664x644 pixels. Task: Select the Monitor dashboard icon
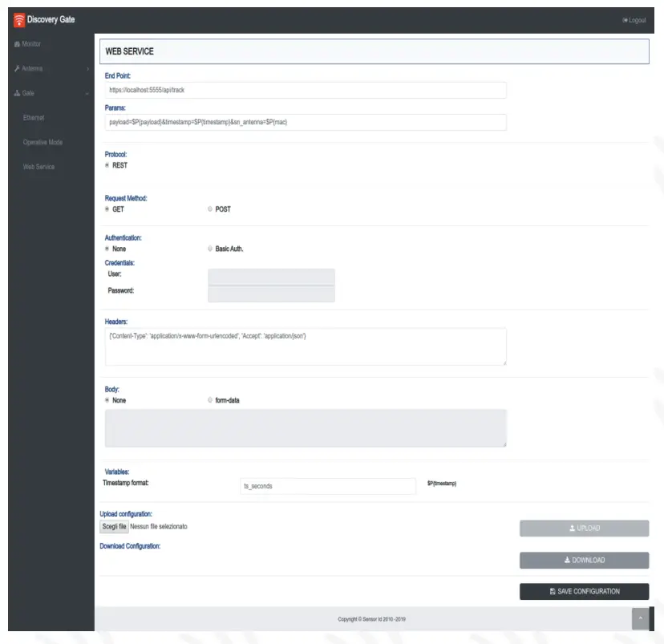tap(17, 44)
